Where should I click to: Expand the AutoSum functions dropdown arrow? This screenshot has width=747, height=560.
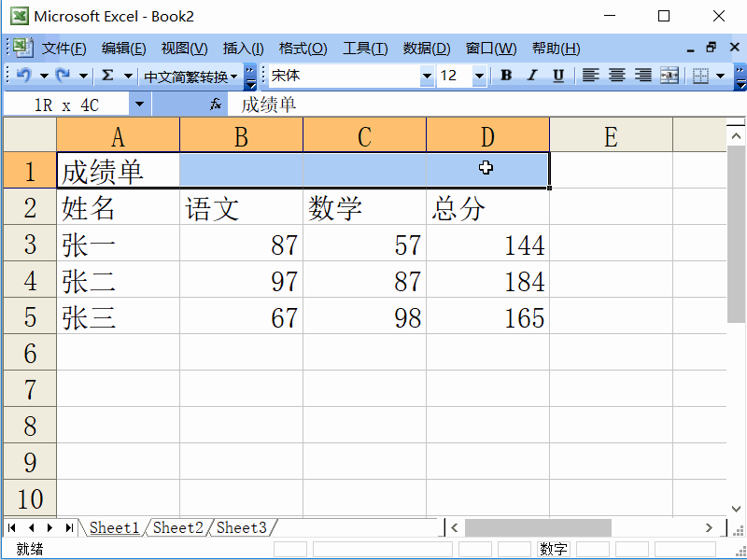[128, 76]
